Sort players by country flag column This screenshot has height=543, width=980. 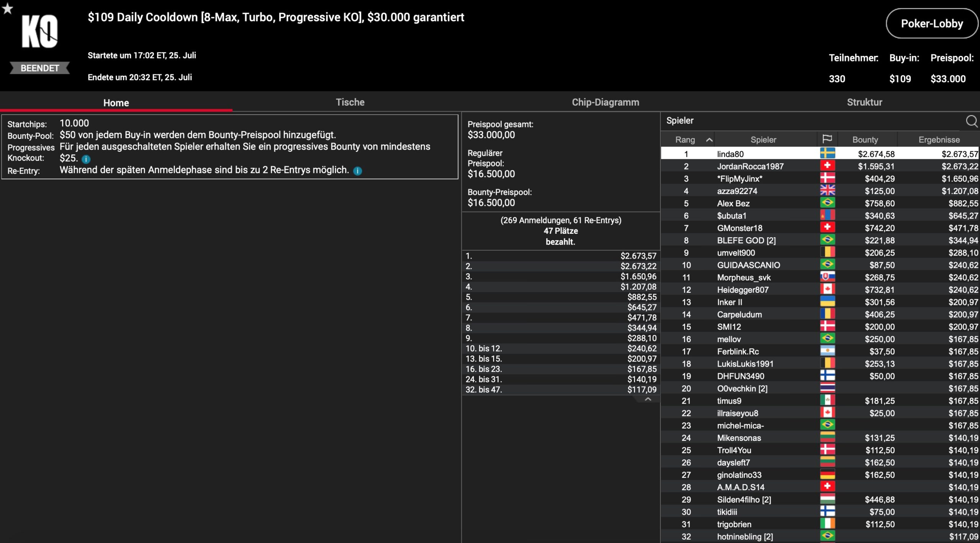point(827,139)
